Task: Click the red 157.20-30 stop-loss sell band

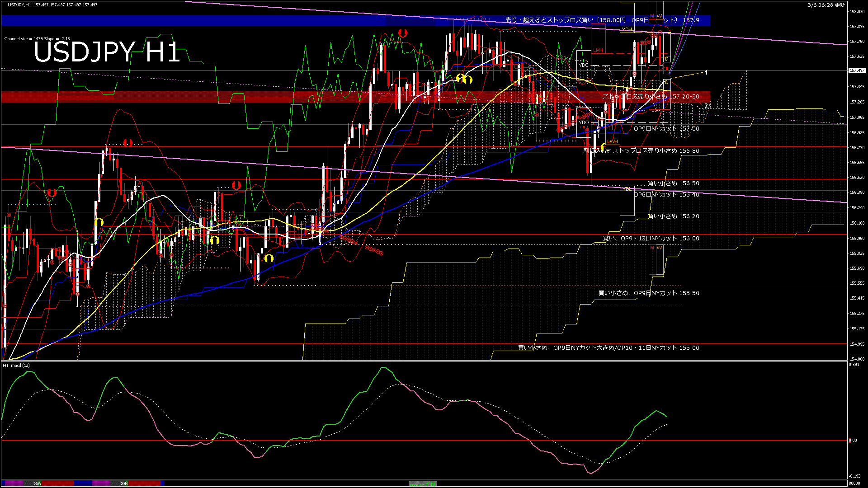Action: [651, 97]
